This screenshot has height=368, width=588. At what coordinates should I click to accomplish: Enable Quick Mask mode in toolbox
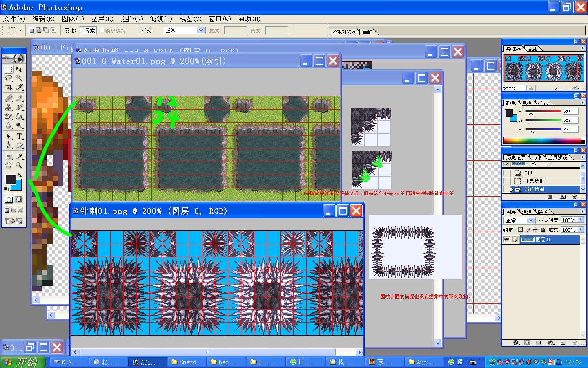point(19,200)
